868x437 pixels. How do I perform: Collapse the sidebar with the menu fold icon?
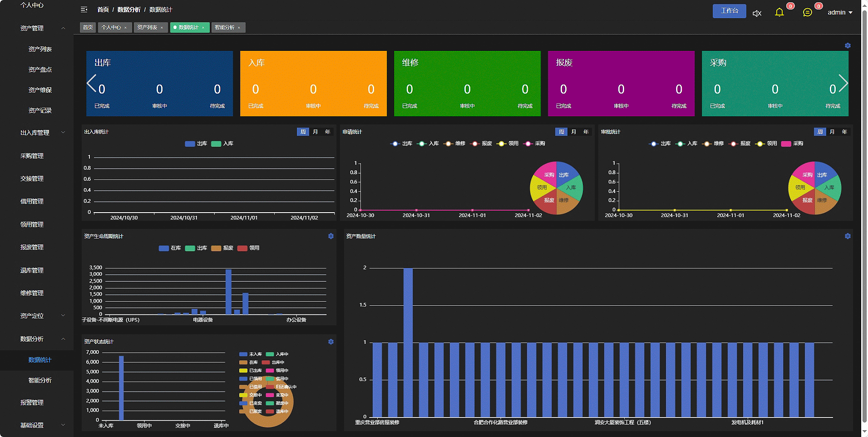click(84, 10)
